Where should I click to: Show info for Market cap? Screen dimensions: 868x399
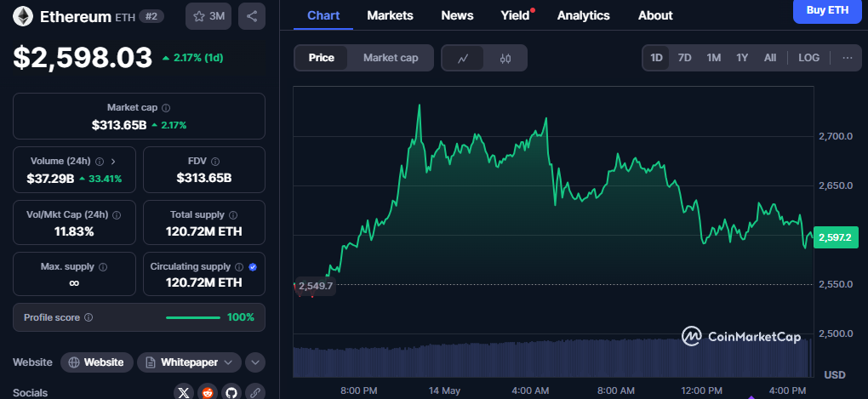(x=166, y=108)
